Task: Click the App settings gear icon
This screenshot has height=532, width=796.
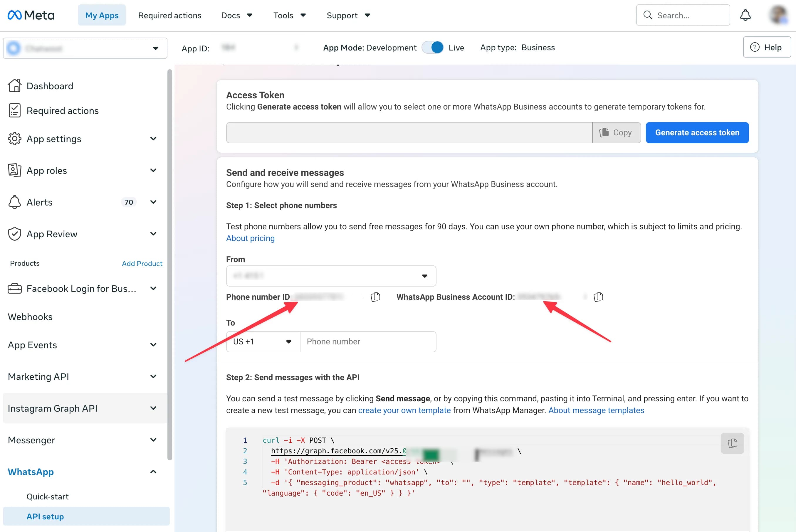Action: (x=15, y=139)
